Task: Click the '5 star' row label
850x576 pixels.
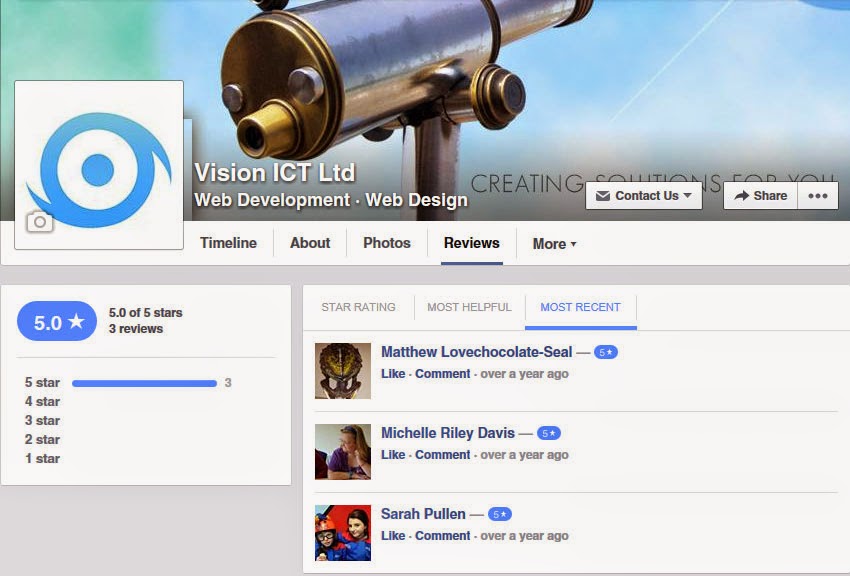Action: pos(42,383)
